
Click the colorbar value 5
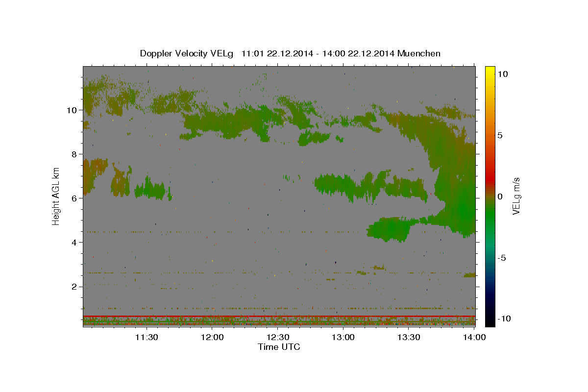(500, 135)
